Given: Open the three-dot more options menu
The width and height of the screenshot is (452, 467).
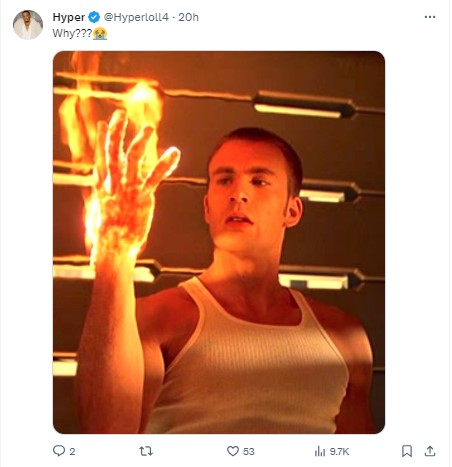Looking at the screenshot, I should (x=430, y=17).
